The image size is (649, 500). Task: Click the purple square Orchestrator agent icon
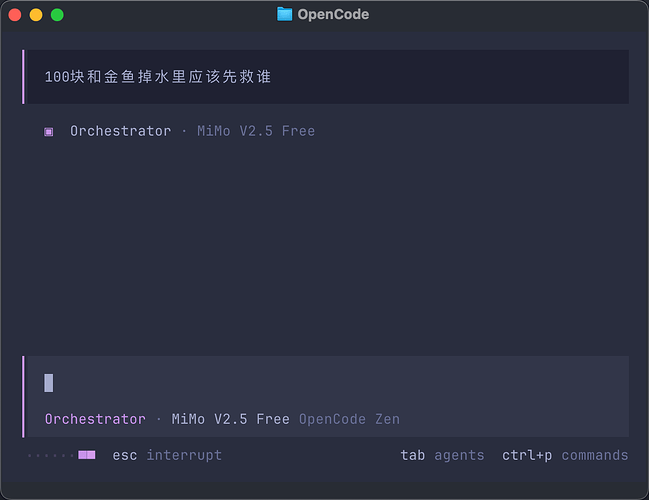48,132
